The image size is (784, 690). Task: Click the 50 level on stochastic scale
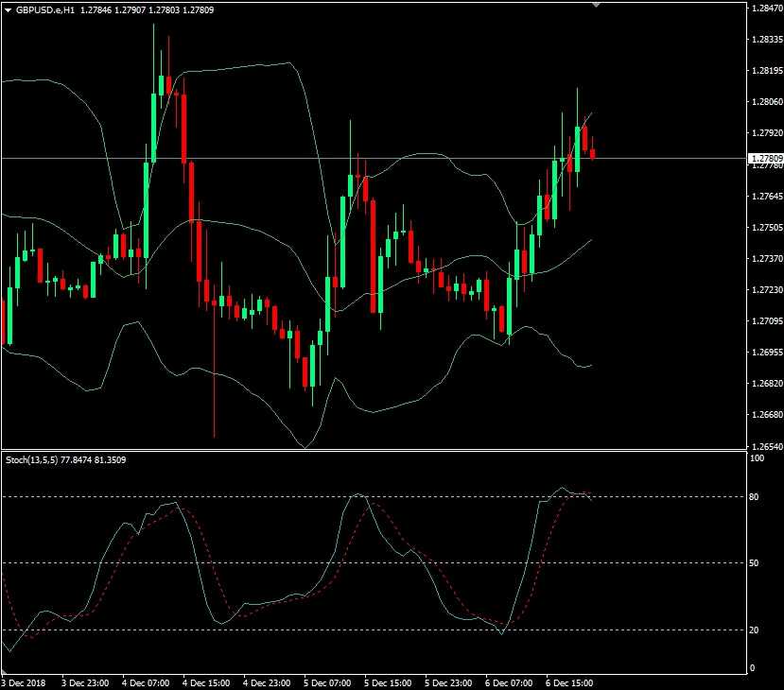pyautogui.click(x=756, y=563)
